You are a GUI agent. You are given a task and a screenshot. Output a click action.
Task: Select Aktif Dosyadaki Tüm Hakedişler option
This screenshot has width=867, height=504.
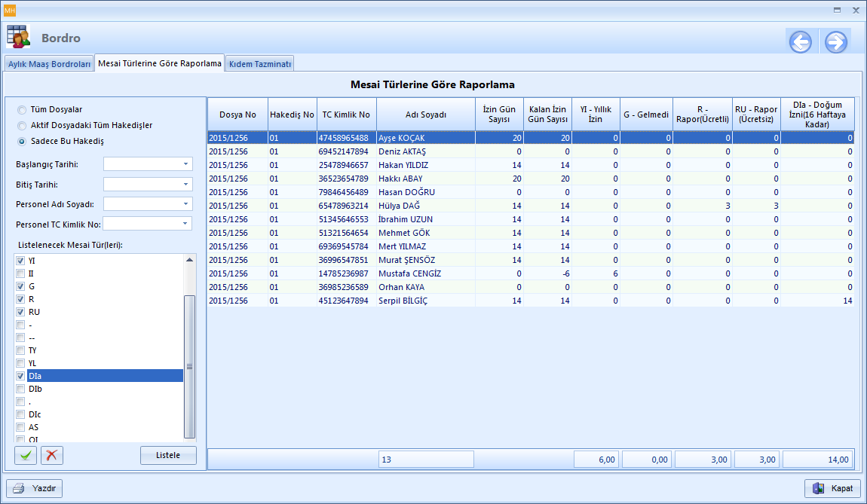[22, 125]
